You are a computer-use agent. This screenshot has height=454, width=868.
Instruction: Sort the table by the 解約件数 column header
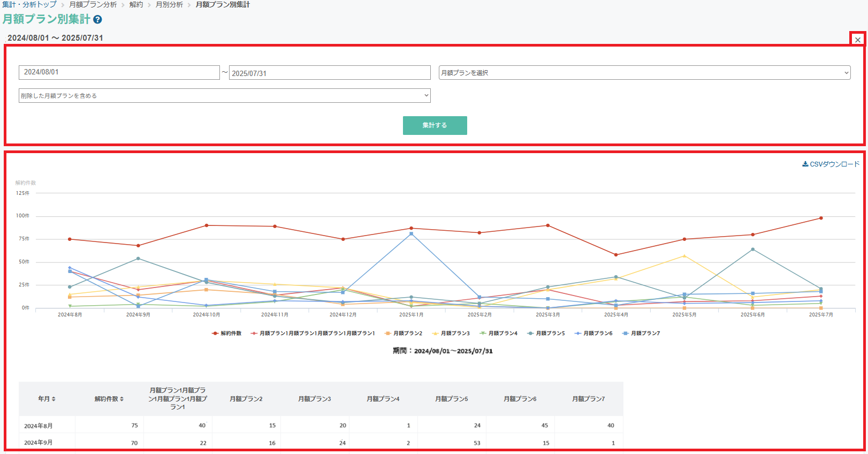[x=109, y=399]
